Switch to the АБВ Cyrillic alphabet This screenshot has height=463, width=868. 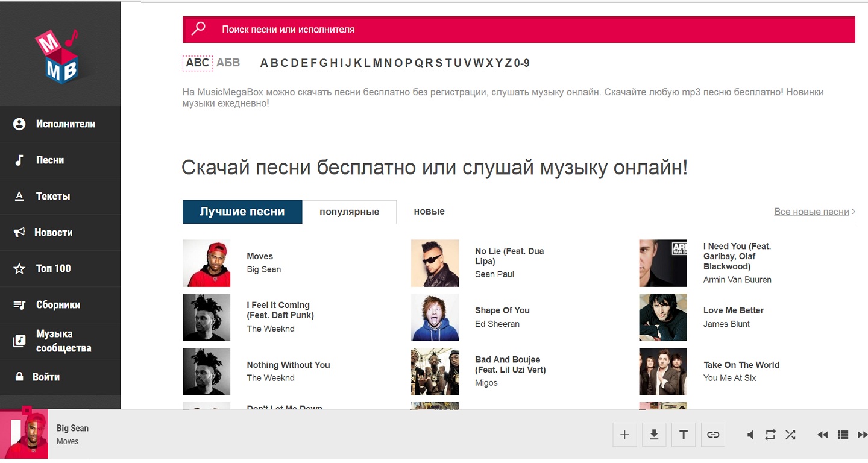228,63
